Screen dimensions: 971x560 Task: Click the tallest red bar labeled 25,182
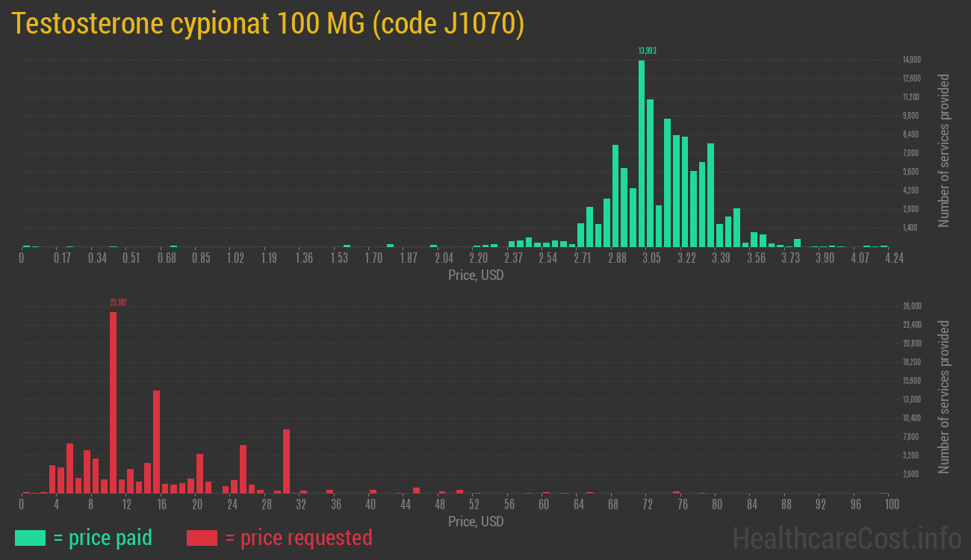(114, 402)
